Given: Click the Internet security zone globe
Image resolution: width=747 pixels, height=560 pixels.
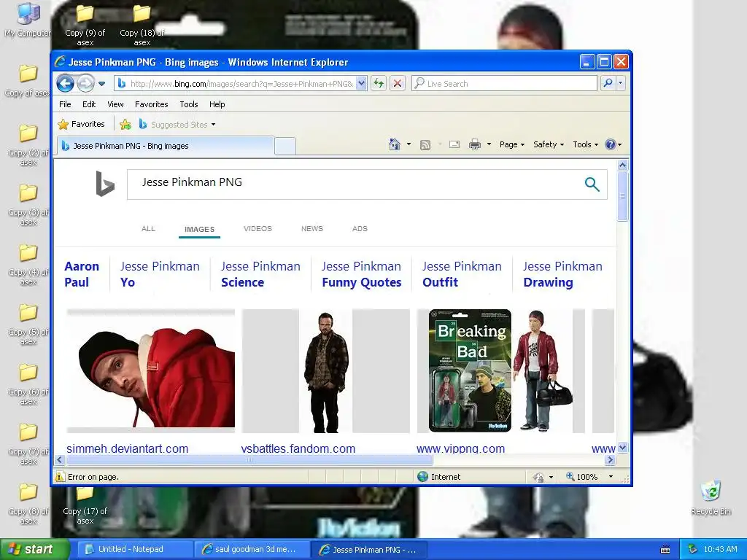Looking at the screenshot, I should pyautogui.click(x=422, y=477).
